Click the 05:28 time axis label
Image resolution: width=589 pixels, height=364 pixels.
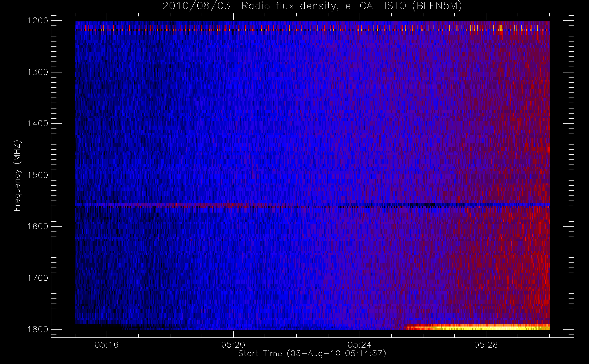click(486, 345)
